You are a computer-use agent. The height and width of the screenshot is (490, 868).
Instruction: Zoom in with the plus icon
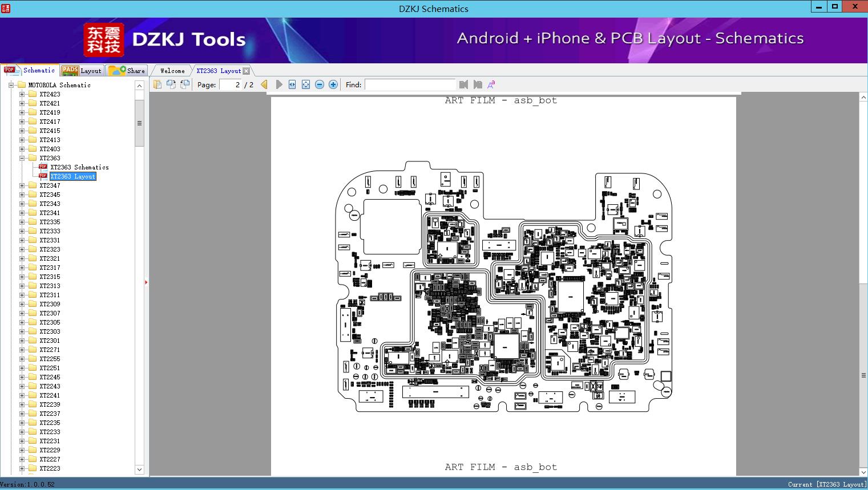point(333,84)
